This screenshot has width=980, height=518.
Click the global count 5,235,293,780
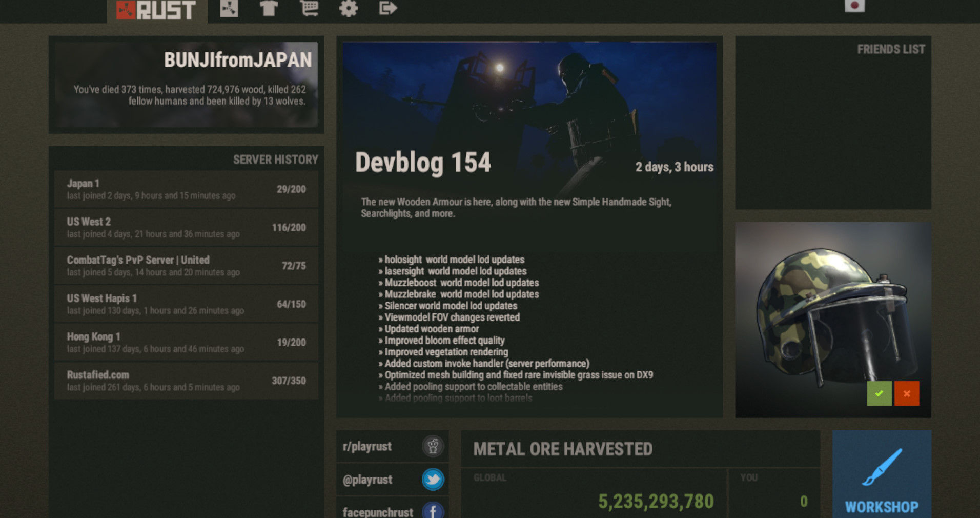pyautogui.click(x=656, y=501)
